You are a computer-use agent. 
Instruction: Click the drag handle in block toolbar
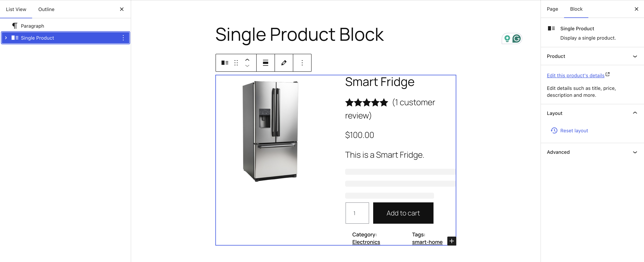tap(236, 63)
